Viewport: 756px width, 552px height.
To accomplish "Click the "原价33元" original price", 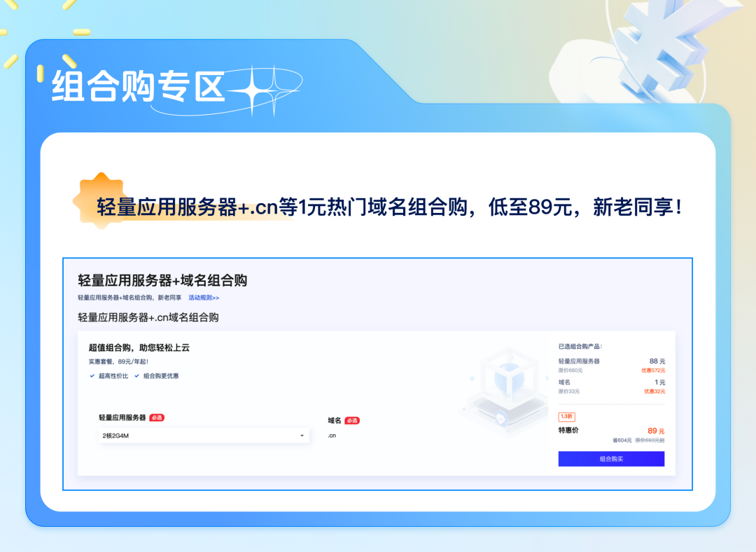I will click(x=569, y=392).
